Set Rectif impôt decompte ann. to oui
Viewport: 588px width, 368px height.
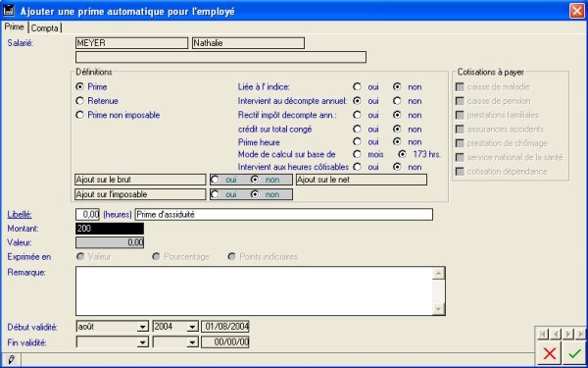click(x=357, y=115)
